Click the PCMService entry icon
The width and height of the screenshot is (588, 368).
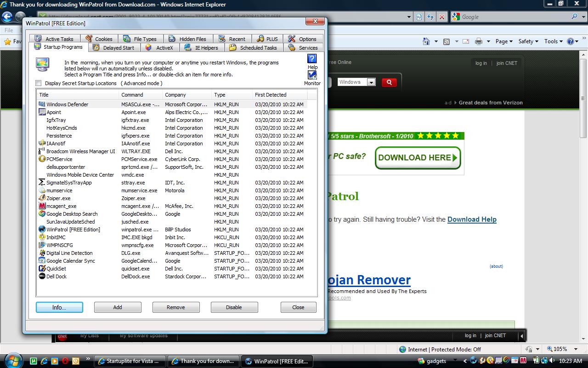(x=42, y=159)
